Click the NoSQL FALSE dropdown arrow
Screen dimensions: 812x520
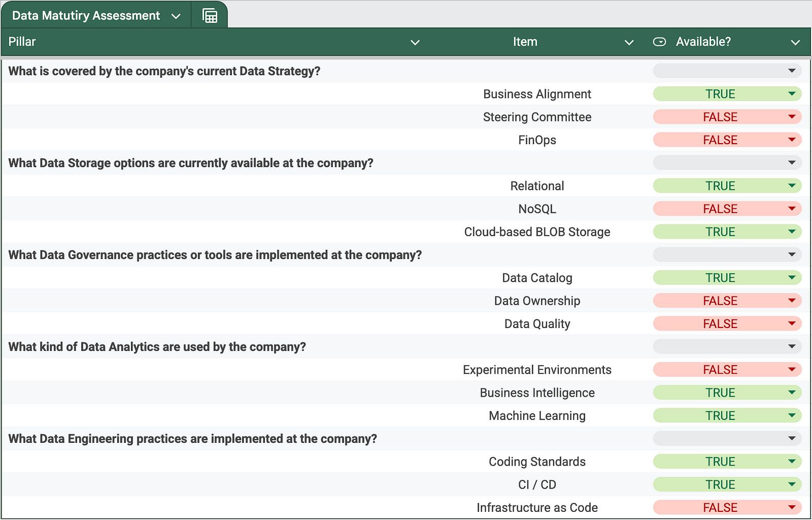(791, 209)
